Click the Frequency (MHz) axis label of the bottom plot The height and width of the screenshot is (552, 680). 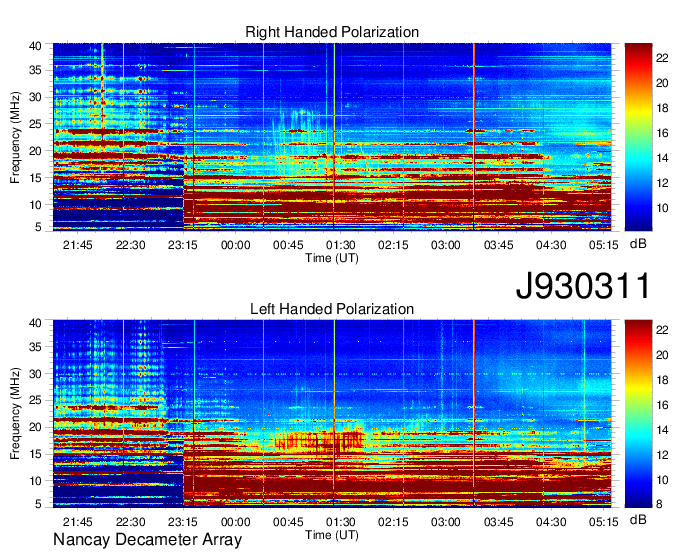[x=15, y=414]
